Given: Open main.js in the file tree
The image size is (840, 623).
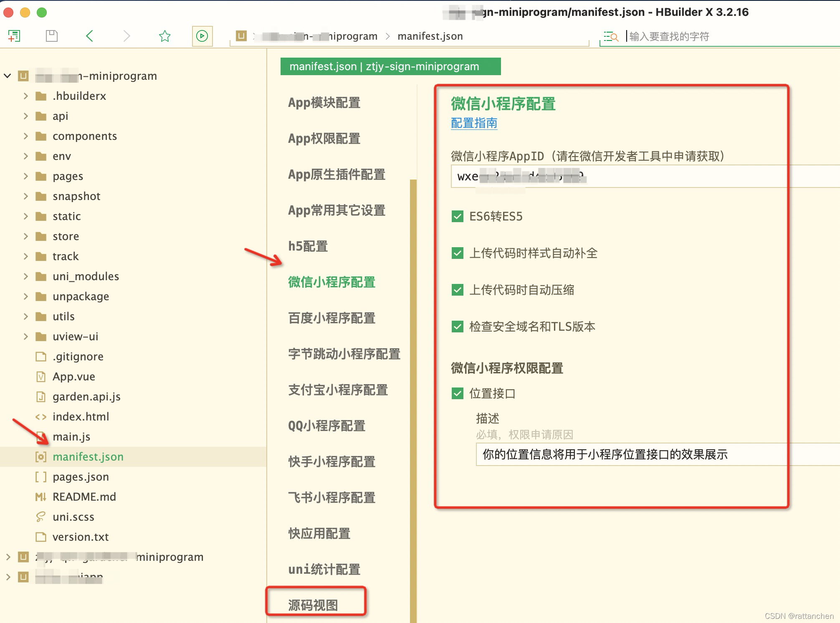Looking at the screenshot, I should [71, 437].
